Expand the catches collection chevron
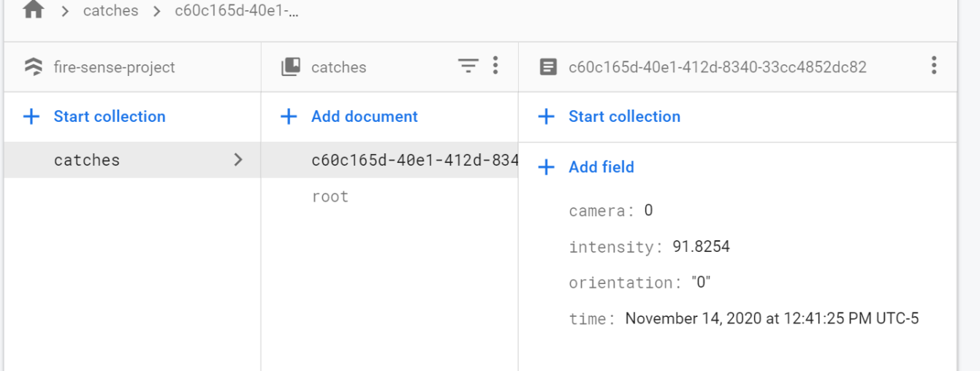Viewport: 980px width, 371px height. point(238,160)
